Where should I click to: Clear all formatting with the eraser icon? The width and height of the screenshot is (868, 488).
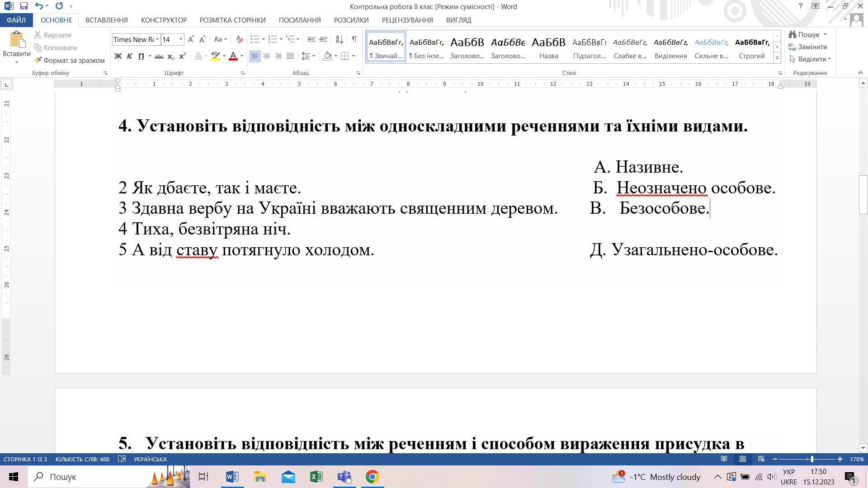[x=240, y=39]
